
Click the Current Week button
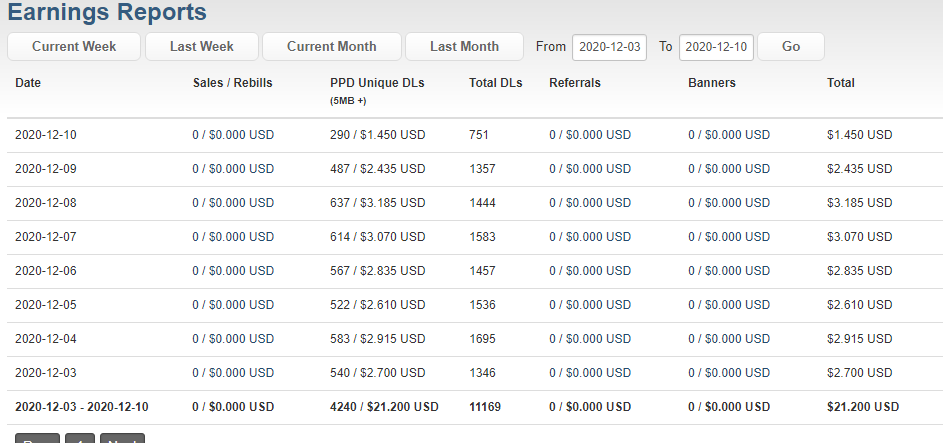click(74, 47)
